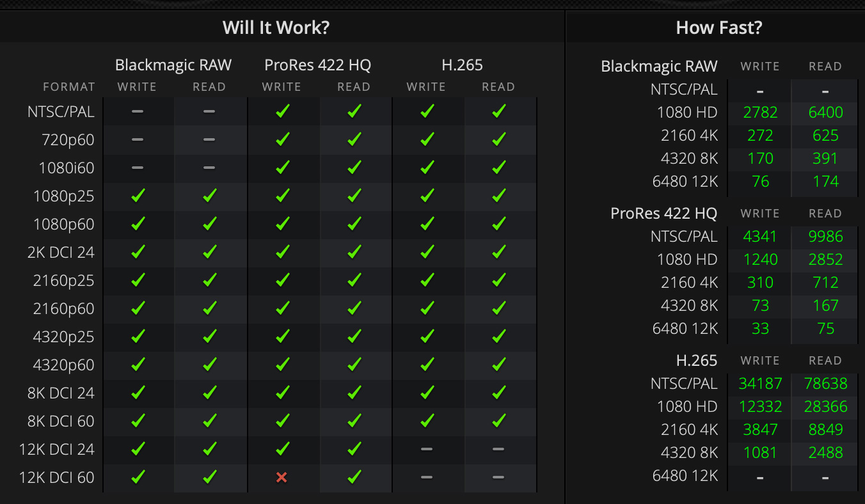Click the "How Fast?" panel heading
Image resolution: width=865 pixels, height=504 pixels.
click(719, 28)
